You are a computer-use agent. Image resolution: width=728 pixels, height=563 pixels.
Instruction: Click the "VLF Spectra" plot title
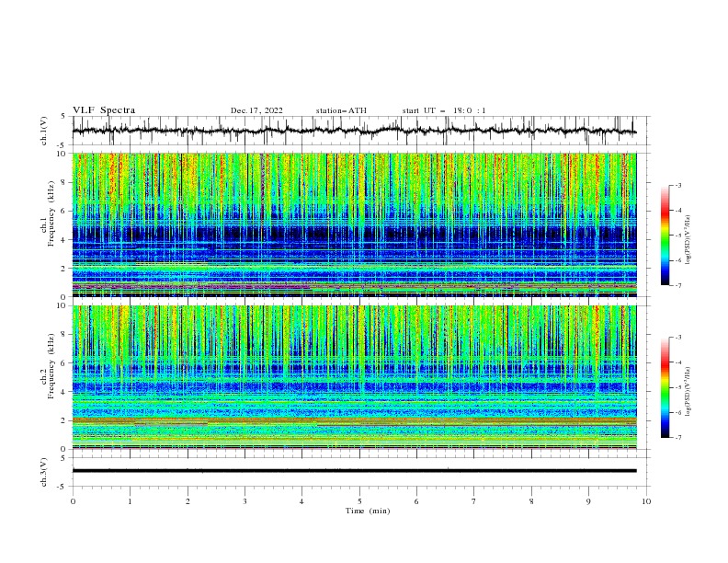(104, 110)
